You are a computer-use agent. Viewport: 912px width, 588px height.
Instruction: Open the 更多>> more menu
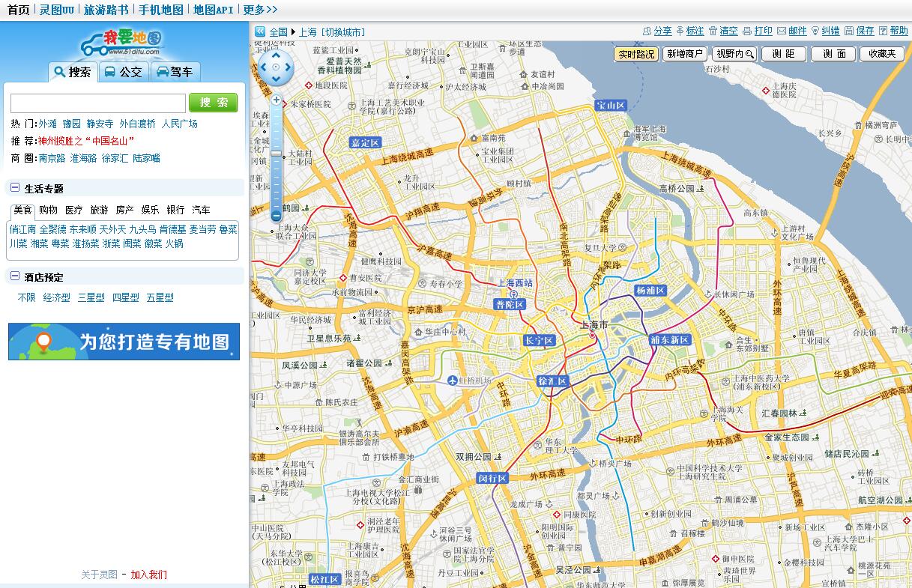pyautogui.click(x=260, y=10)
